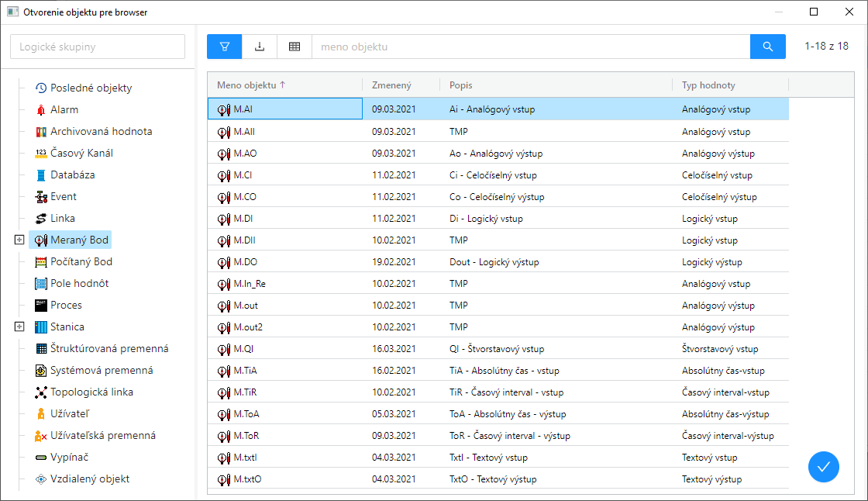
Task: Click the Typ hodnoty column header
Action: [x=708, y=85]
